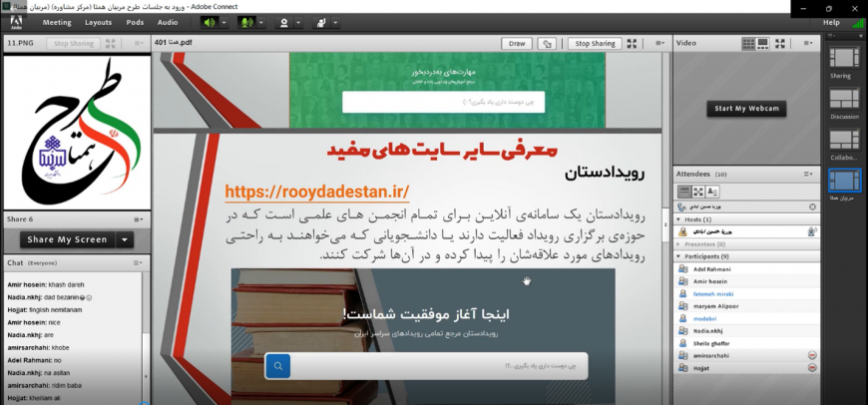Switch to the Discussion layout thumbnail
This screenshot has height=405, width=868.
[844, 100]
